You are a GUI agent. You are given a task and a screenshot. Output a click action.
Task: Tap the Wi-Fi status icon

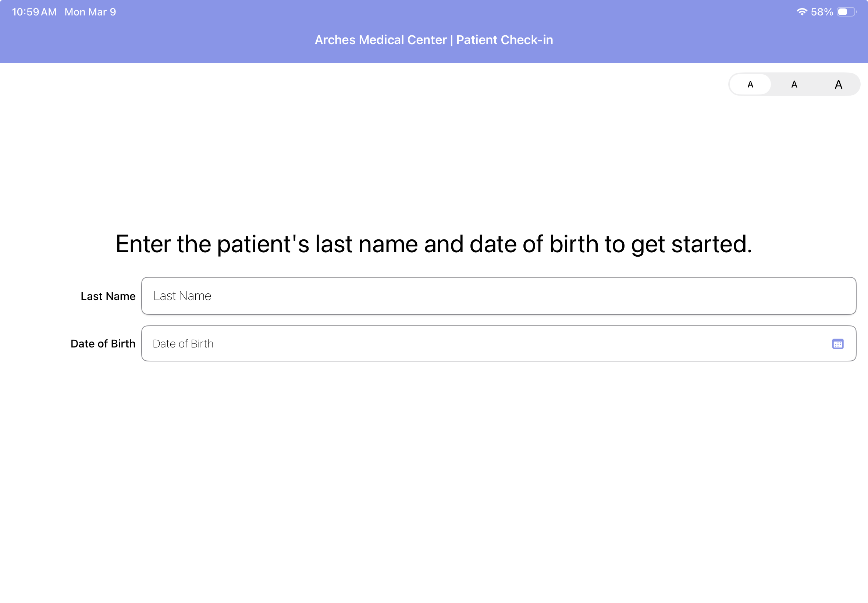(x=801, y=12)
